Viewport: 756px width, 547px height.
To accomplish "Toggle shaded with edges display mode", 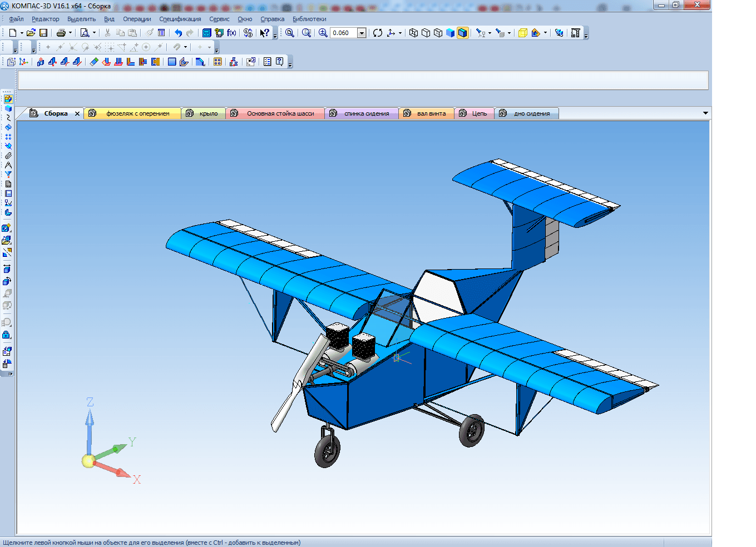I will coord(462,33).
